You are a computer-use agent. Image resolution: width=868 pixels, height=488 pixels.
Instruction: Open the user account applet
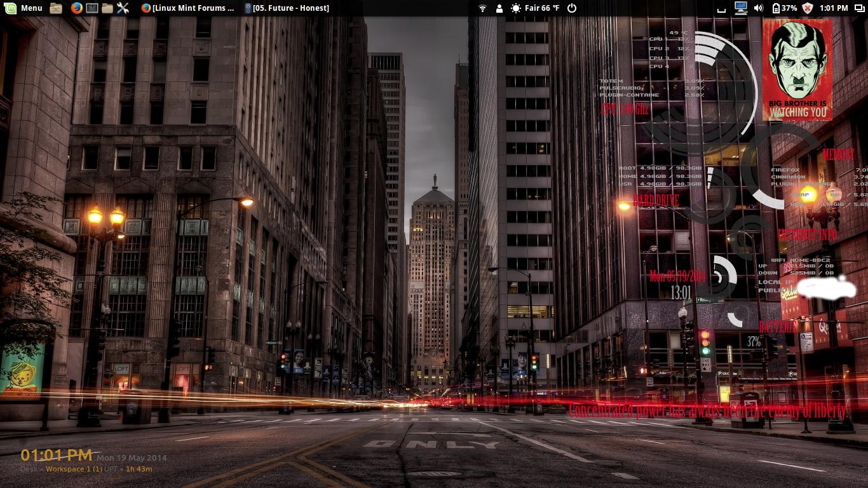pos(499,8)
